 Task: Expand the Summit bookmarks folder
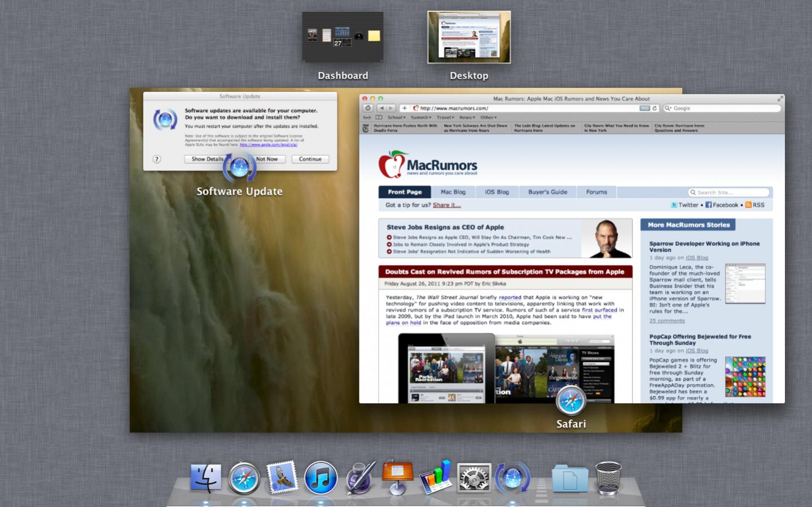[x=421, y=117]
